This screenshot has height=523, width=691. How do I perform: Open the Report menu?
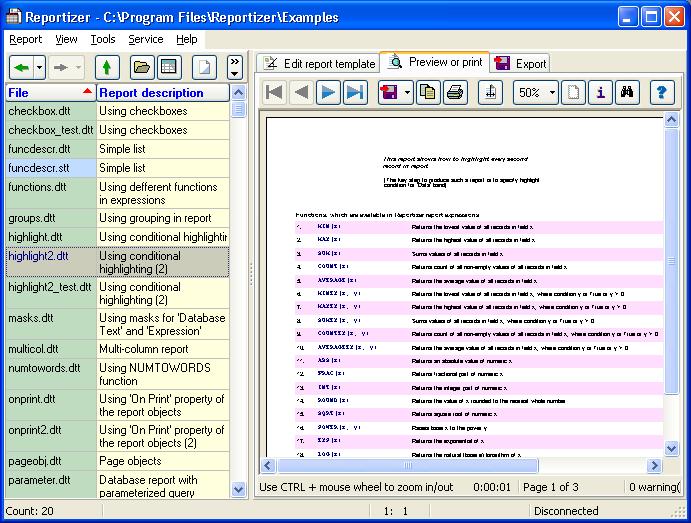(26, 39)
